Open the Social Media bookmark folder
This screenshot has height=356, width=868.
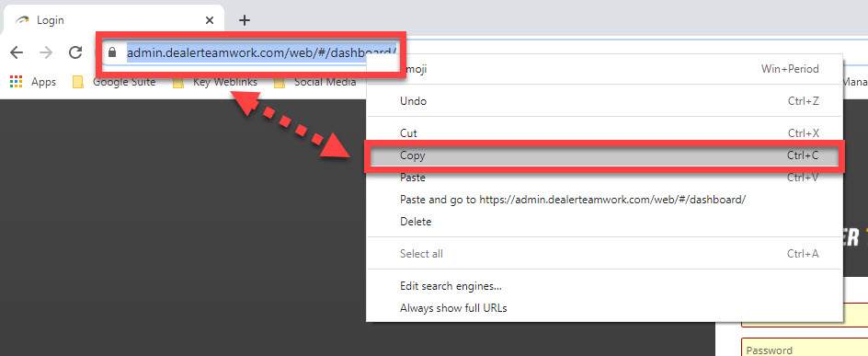[x=315, y=82]
